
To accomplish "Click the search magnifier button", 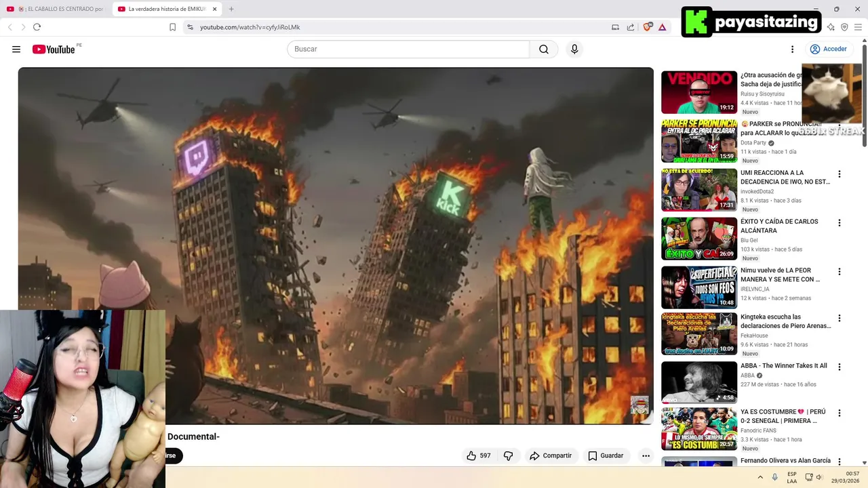I will (544, 49).
